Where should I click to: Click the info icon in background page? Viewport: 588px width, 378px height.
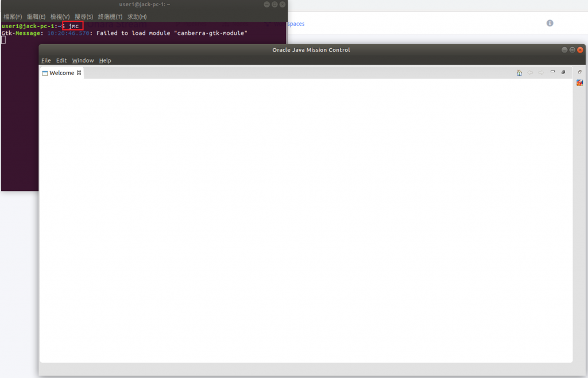[x=550, y=23]
